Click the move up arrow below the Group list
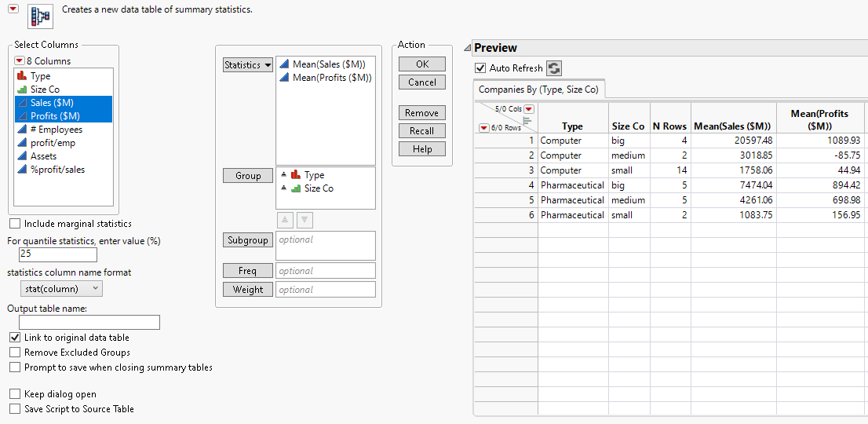868x424 pixels. tap(285, 220)
